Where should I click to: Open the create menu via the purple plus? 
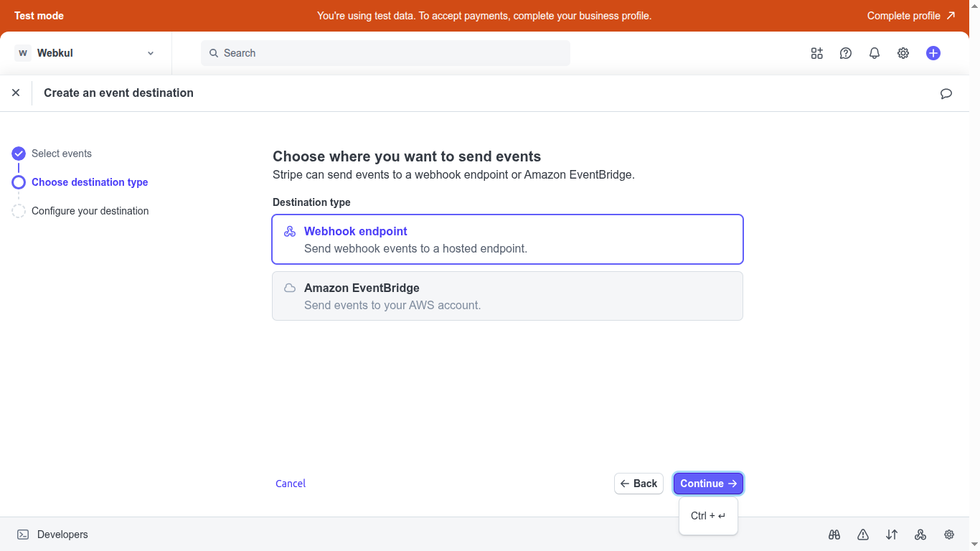point(933,52)
